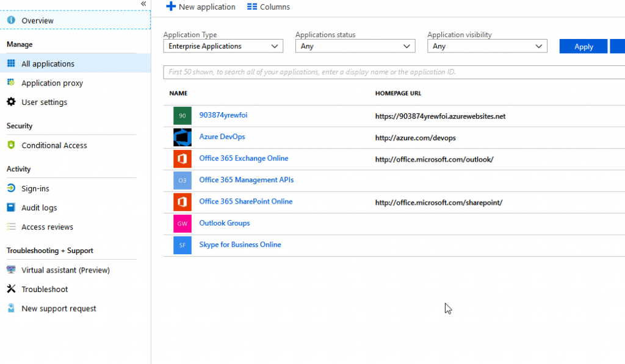Viewport: 625px width, 364px height.
Task: Click the http://azure.com/devops URL cell
Action: (x=415, y=138)
